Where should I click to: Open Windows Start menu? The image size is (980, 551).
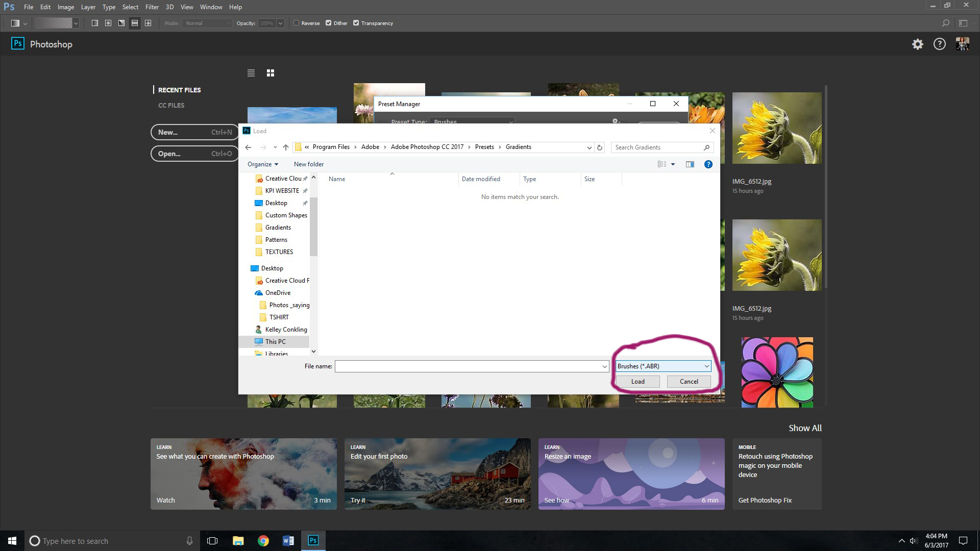pos(12,541)
